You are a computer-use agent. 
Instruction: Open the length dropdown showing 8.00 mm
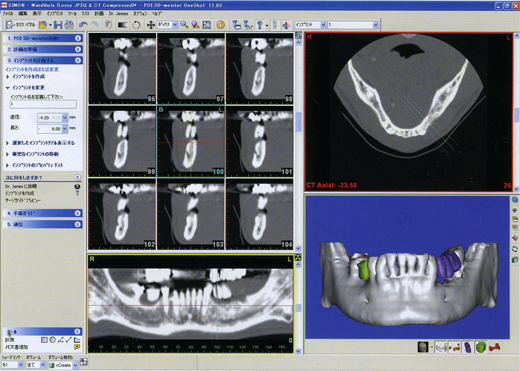(65, 128)
